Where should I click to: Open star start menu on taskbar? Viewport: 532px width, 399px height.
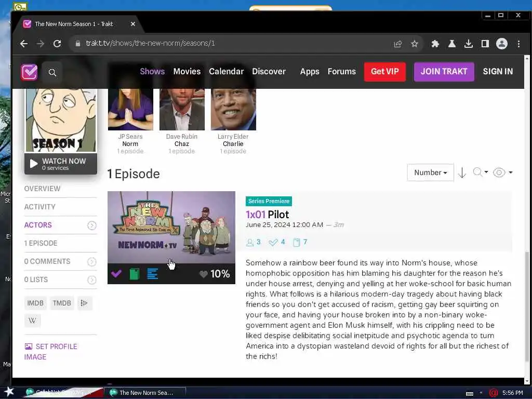pos(9,392)
